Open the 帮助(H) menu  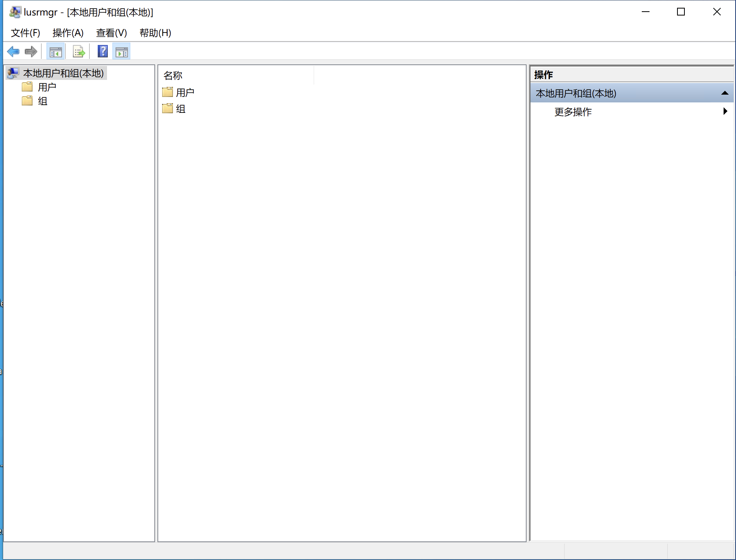pos(155,33)
